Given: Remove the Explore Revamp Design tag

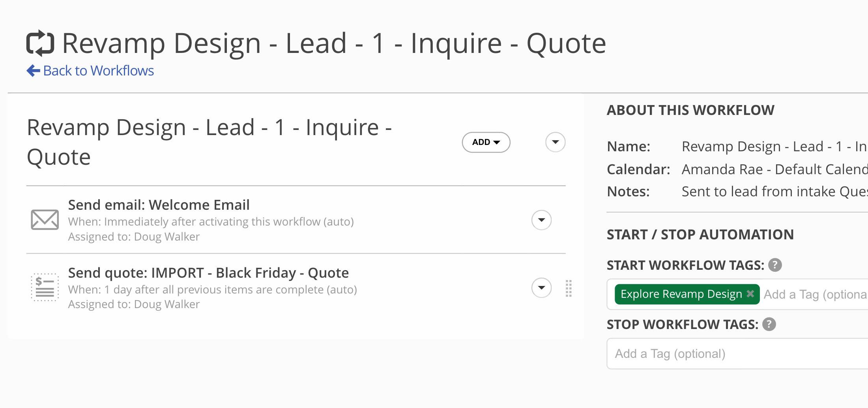Looking at the screenshot, I should coord(750,294).
